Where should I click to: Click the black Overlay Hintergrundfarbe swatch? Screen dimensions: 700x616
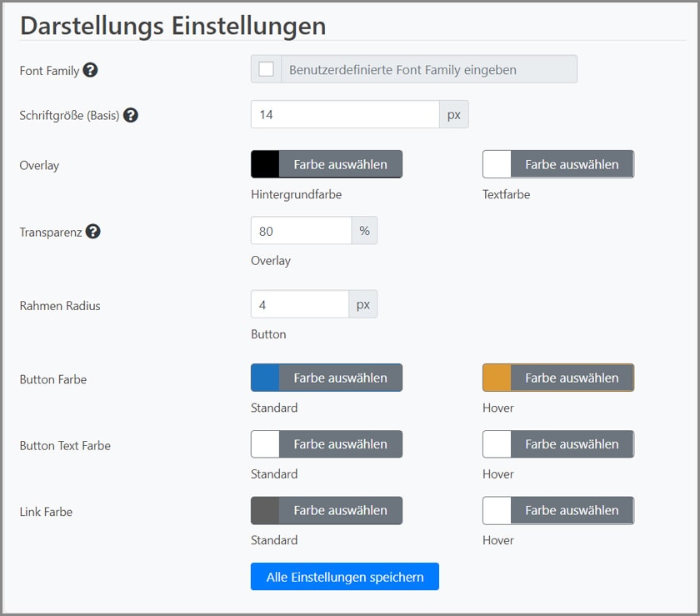pyautogui.click(x=265, y=164)
